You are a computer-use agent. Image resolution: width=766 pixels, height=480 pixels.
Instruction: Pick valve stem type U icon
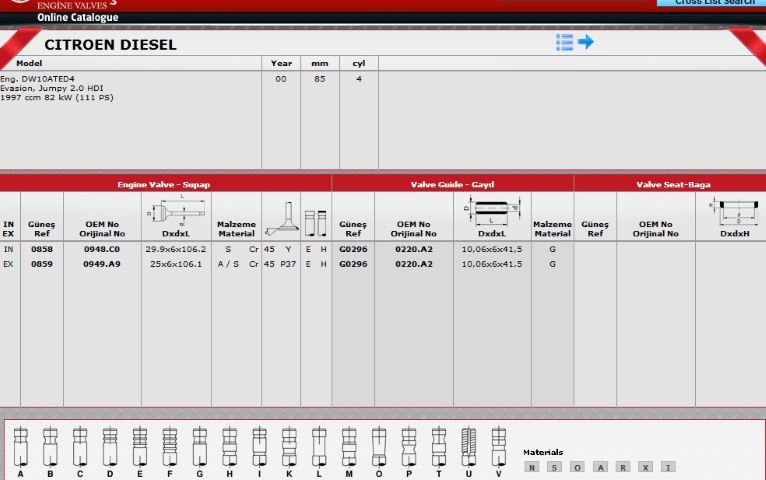coord(468,446)
